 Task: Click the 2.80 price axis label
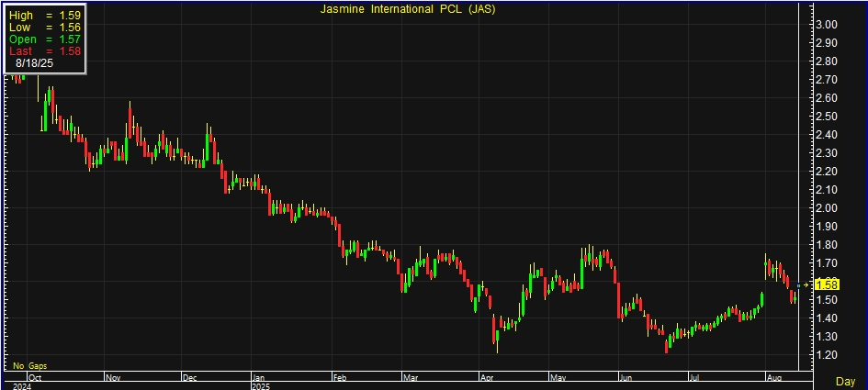pos(826,61)
